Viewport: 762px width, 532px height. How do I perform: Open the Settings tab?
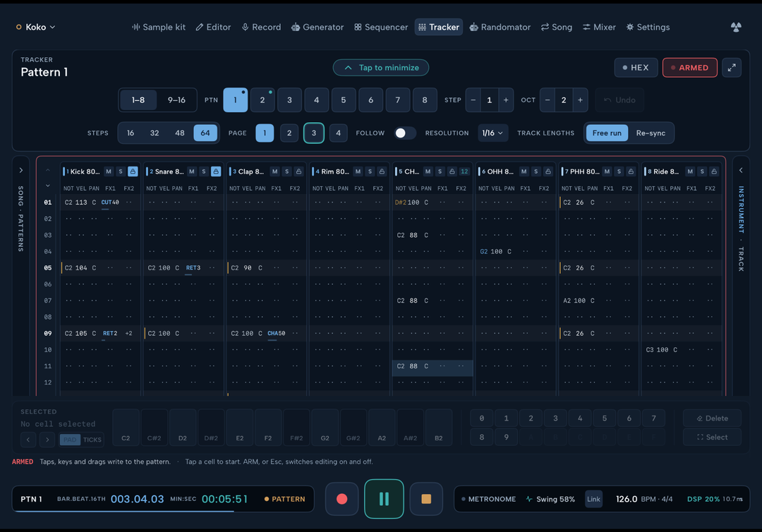click(648, 28)
